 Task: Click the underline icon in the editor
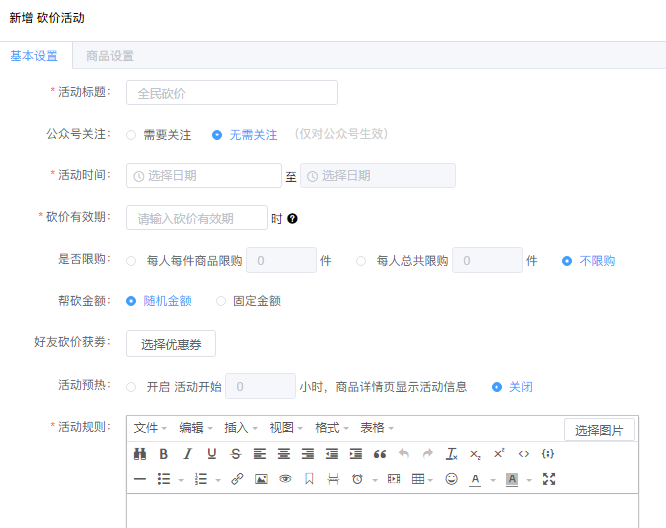coord(211,454)
